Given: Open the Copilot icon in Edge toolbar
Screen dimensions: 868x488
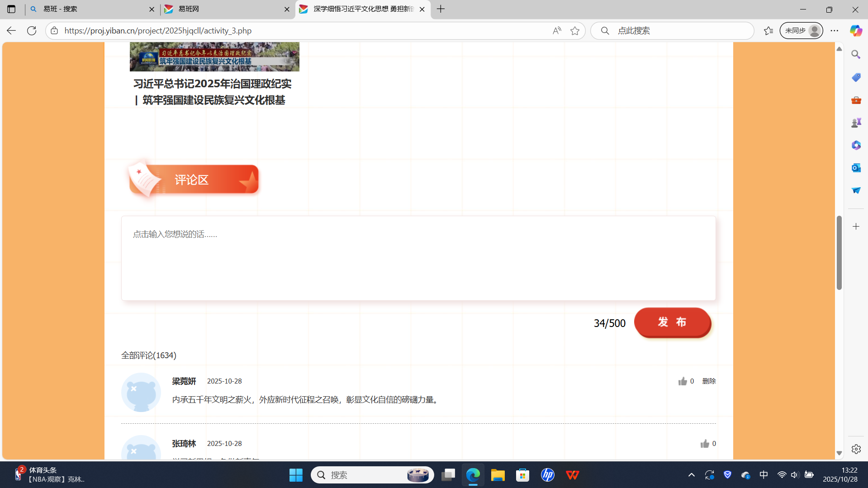Looking at the screenshot, I should pyautogui.click(x=855, y=31).
